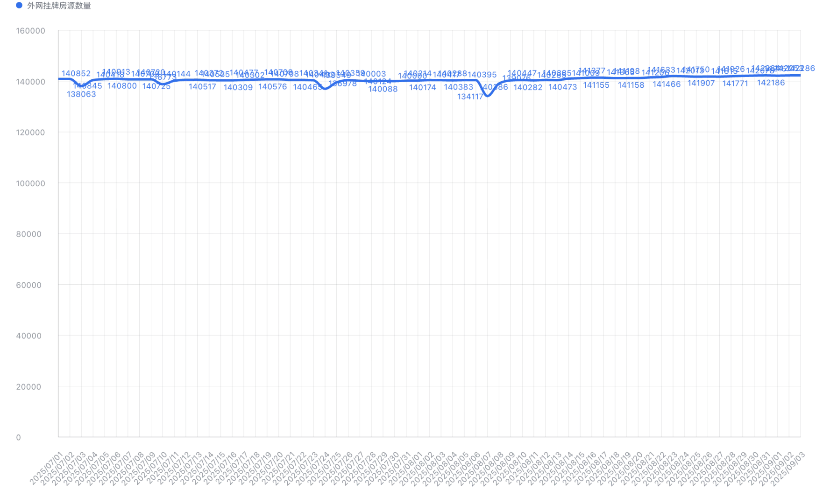The height and width of the screenshot is (504, 823).
Task: Click the blue legend dot for 外网挂牌房源数量
Action: coord(19,6)
